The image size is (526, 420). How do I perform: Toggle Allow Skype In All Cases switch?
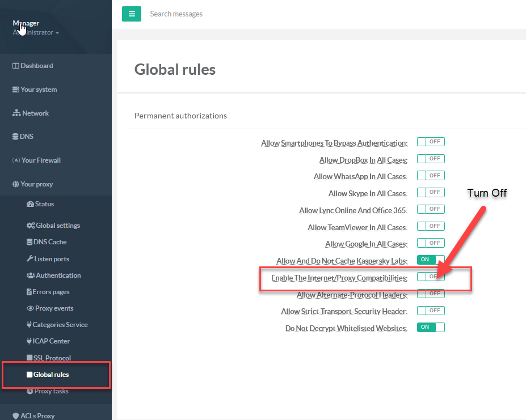point(431,193)
